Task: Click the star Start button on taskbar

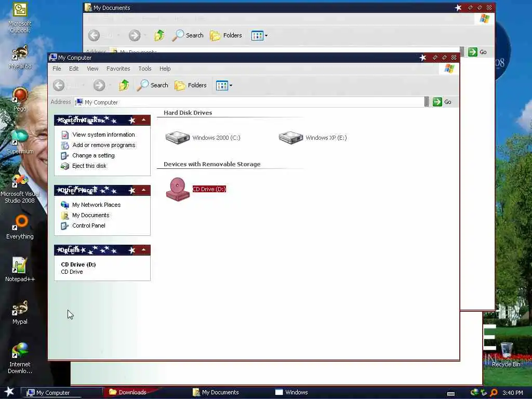Action: [x=9, y=392]
